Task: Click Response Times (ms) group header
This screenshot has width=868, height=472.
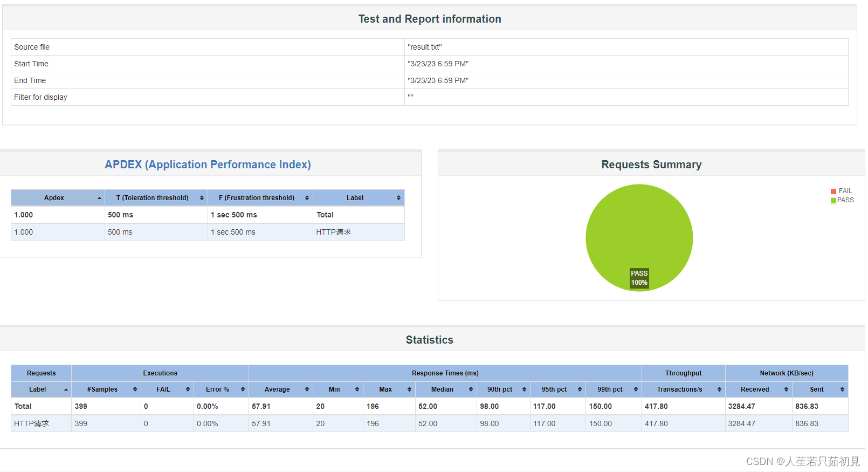Action: point(445,373)
